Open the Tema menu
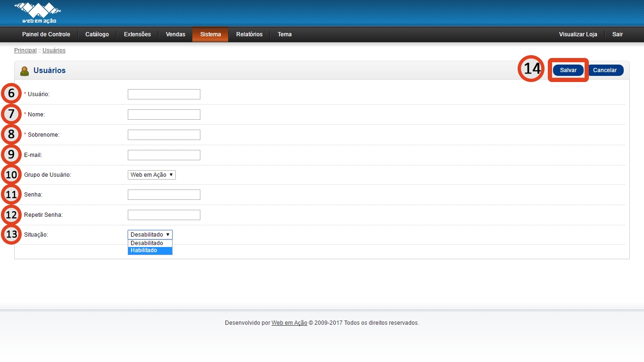 click(x=285, y=34)
